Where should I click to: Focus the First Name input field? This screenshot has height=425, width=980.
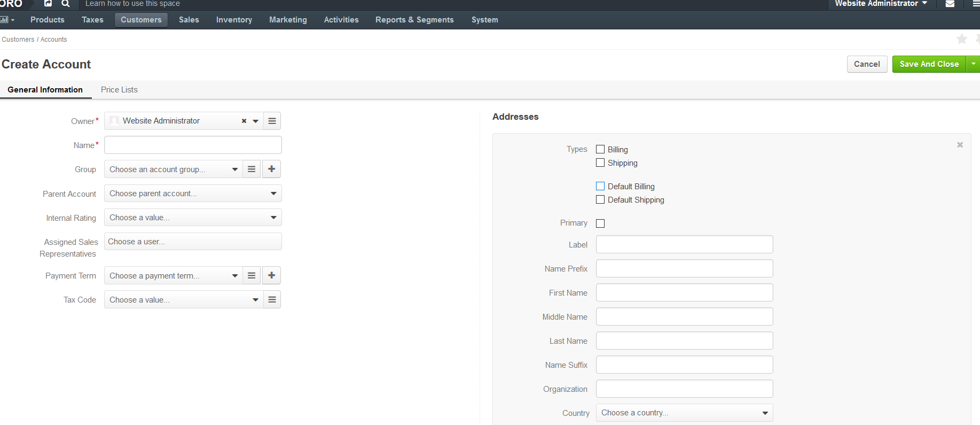pos(684,292)
